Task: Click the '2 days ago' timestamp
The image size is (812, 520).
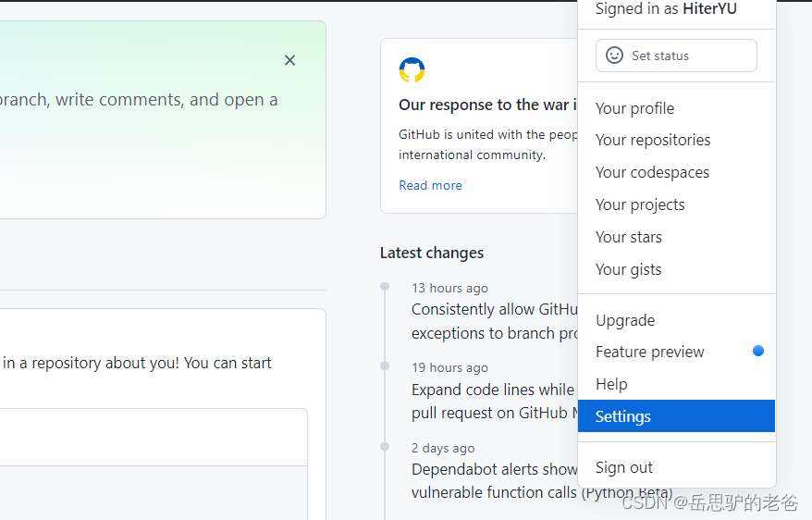Action: coord(443,448)
